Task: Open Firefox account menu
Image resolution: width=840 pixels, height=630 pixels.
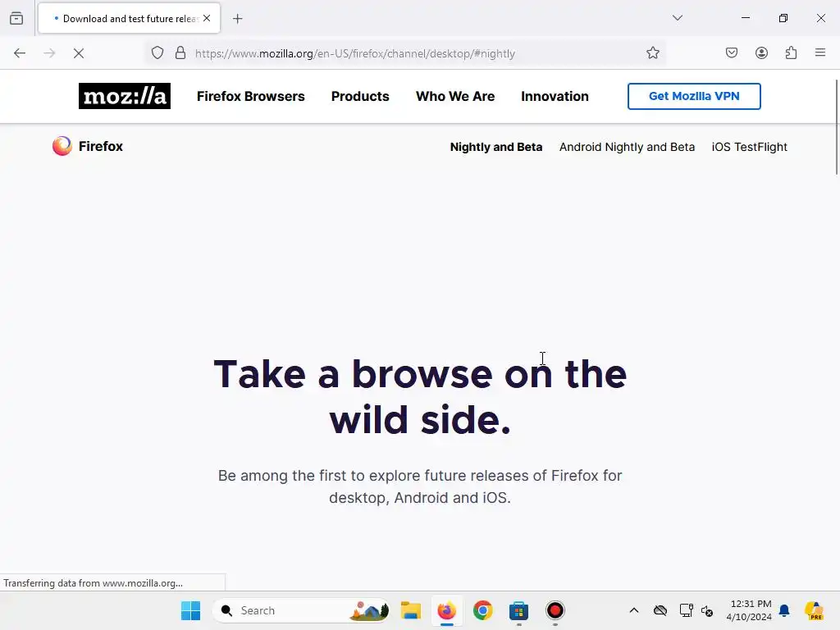Action: (761, 53)
